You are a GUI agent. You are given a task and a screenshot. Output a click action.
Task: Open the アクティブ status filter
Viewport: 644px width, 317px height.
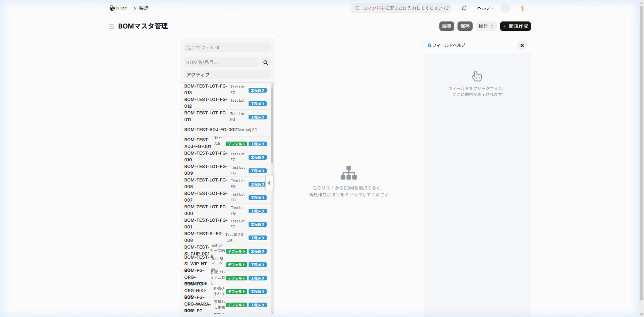227,75
